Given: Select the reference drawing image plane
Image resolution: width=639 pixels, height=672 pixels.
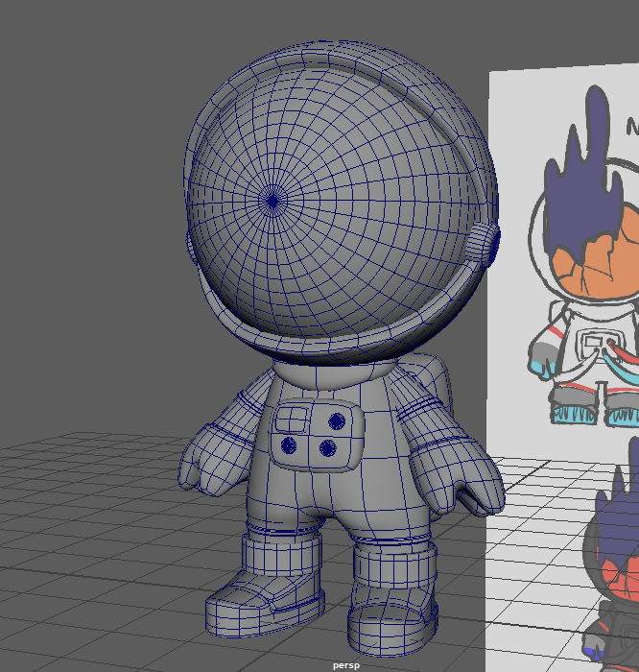Looking at the screenshot, I should (563, 369).
